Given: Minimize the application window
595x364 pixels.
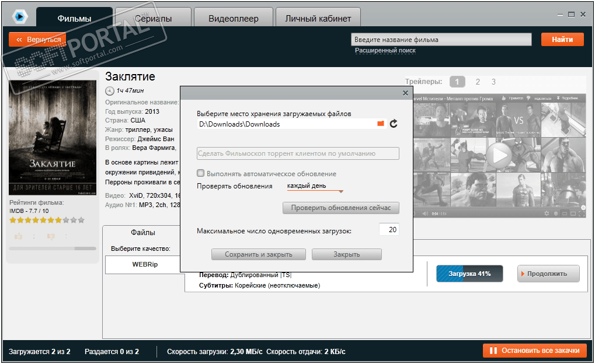Looking at the screenshot, I should click(560, 15).
